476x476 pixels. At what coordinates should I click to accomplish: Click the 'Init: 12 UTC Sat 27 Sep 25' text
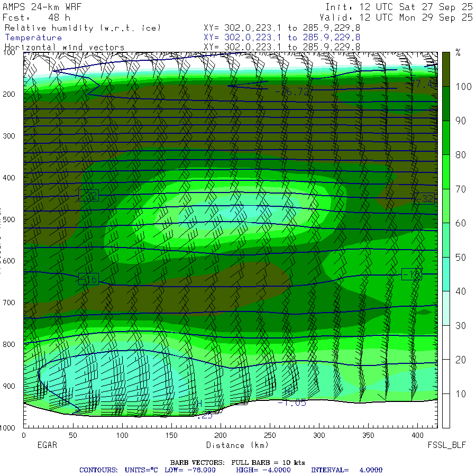(399, 7)
